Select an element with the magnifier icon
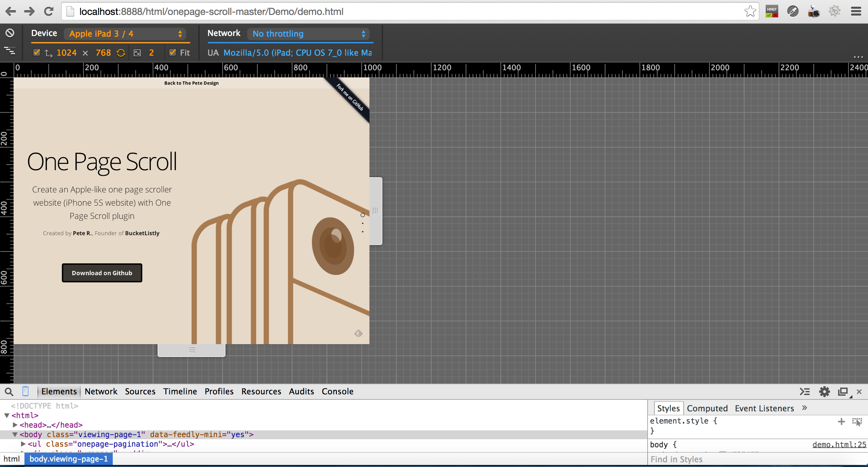The width and height of the screenshot is (868, 467). pos(9,392)
